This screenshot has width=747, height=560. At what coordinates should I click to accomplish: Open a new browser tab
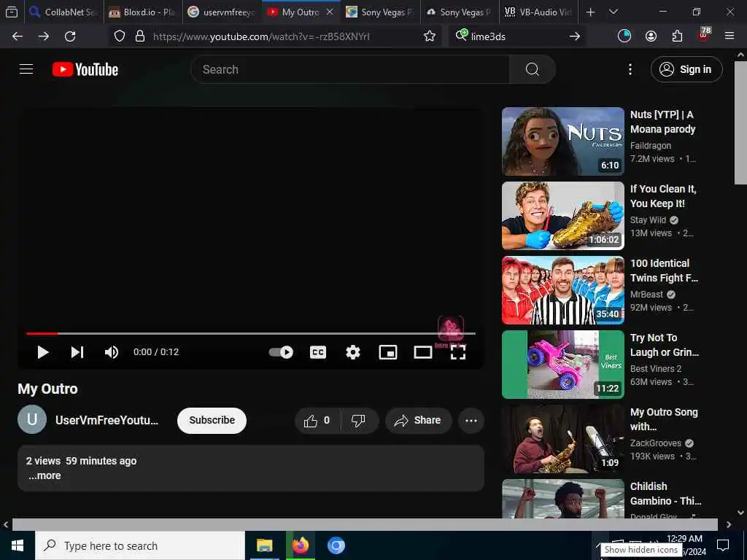click(x=590, y=12)
